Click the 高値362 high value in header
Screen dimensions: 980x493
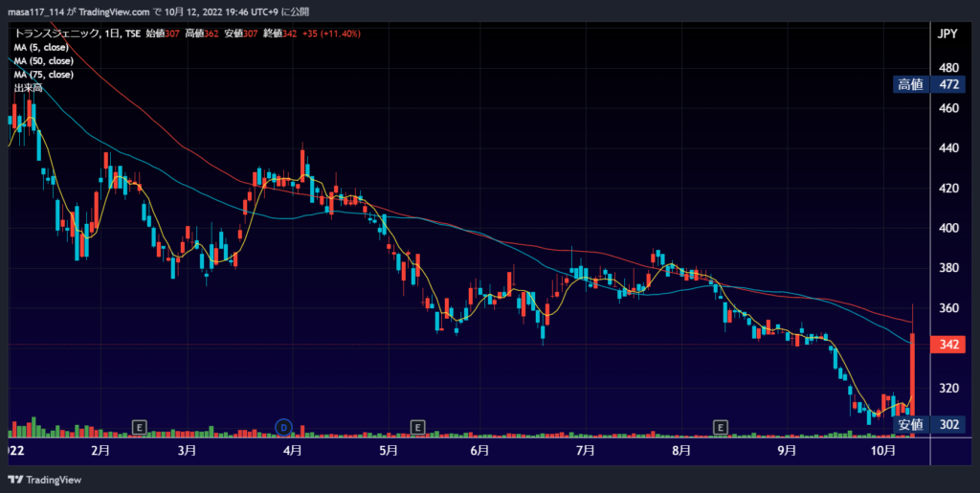[x=201, y=34]
